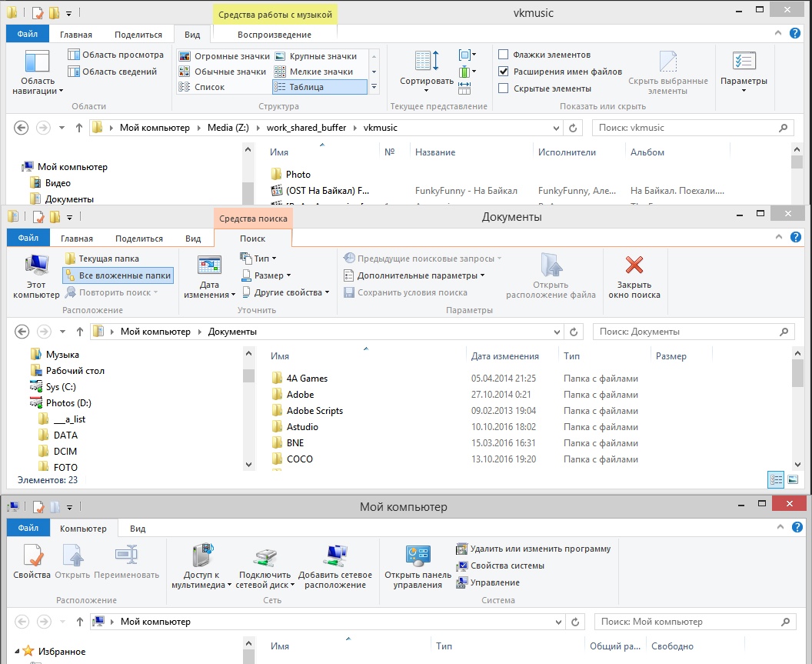The image size is (812, 664).
Task: Refresh the Мой компьютер window
Action: 575,622
